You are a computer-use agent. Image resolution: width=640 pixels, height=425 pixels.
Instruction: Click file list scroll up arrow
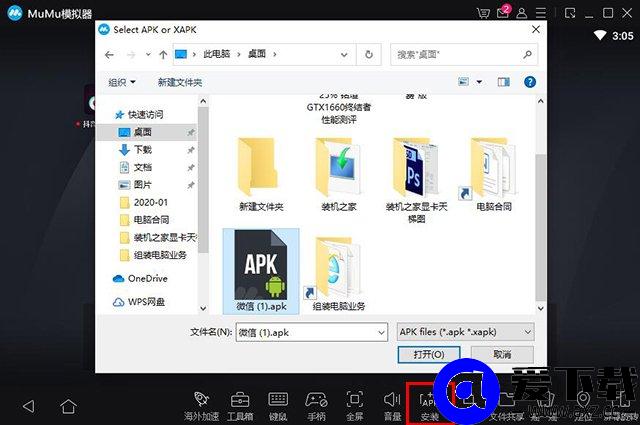click(x=541, y=101)
